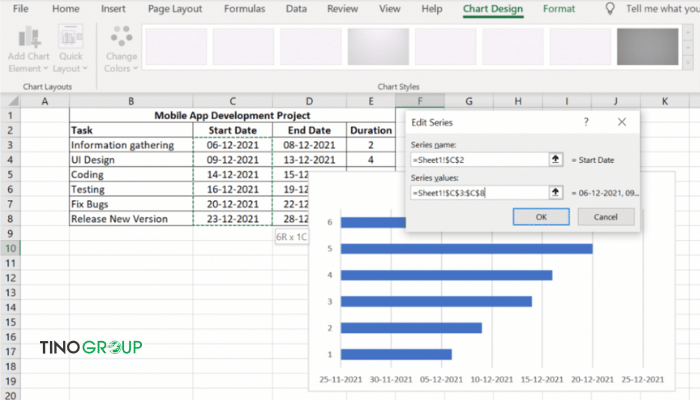Viewport: 700px width, 400px height.
Task: Switch to the Format tab
Action: (559, 8)
